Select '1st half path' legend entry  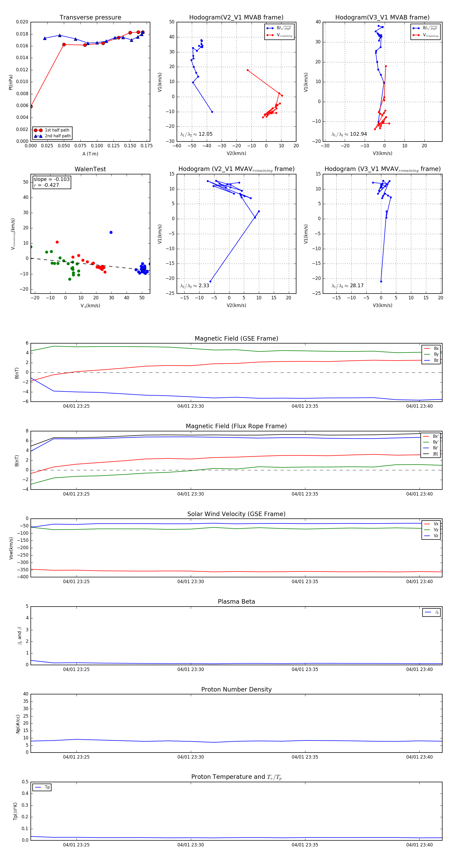coord(52,130)
